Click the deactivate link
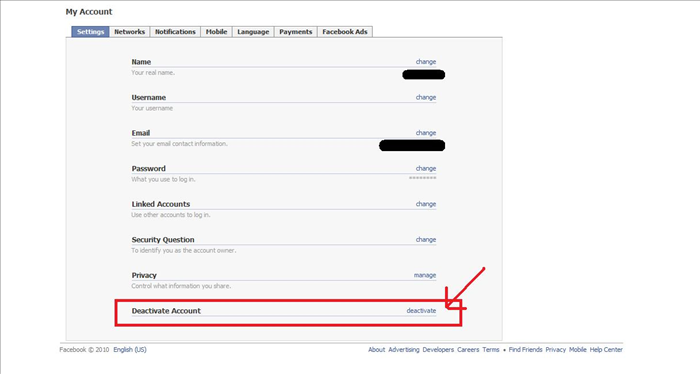This screenshot has width=700, height=374. pos(421,311)
